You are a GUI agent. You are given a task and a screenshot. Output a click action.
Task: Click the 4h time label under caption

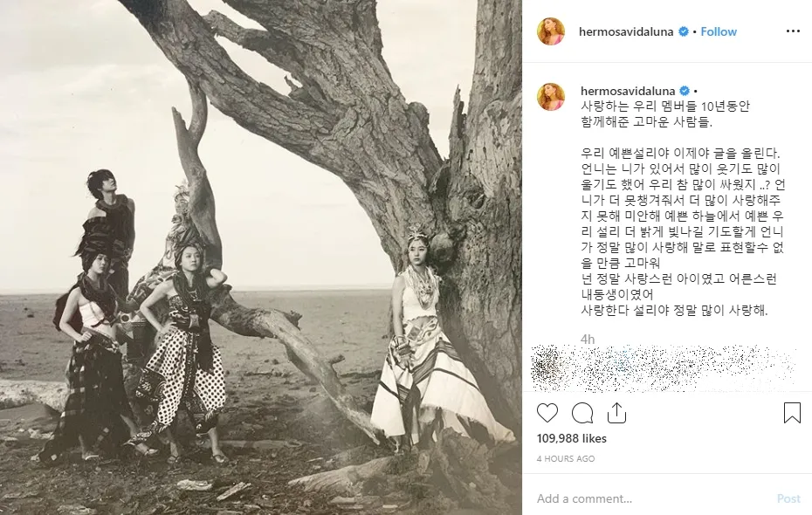click(x=588, y=340)
